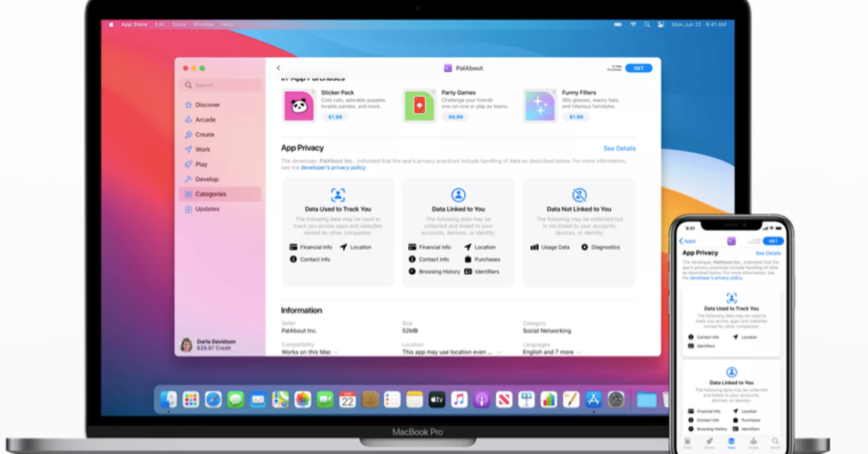Image resolution: width=868 pixels, height=454 pixels.
Task: Open Apple TV app in the Dock
Action: pos(437,399)
